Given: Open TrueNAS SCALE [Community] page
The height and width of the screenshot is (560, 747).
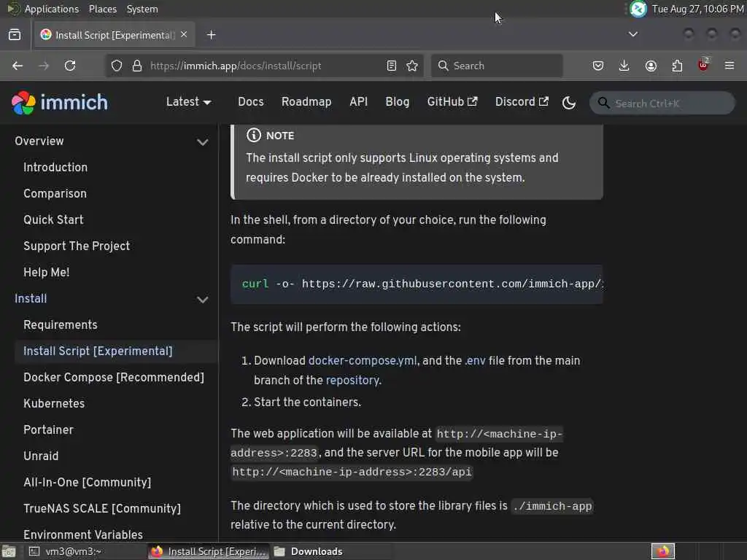Looking at the screenshot, I should [102, 508].
